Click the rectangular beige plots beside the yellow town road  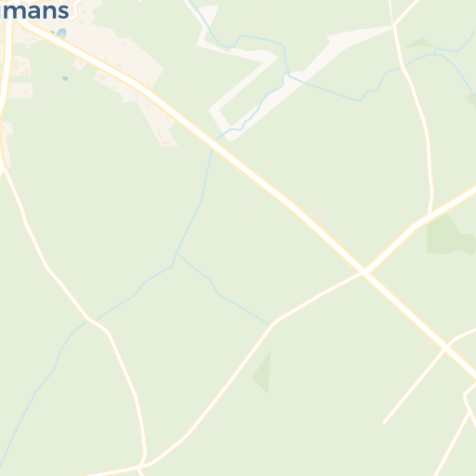pyautogui.click(x=20, y=77)
